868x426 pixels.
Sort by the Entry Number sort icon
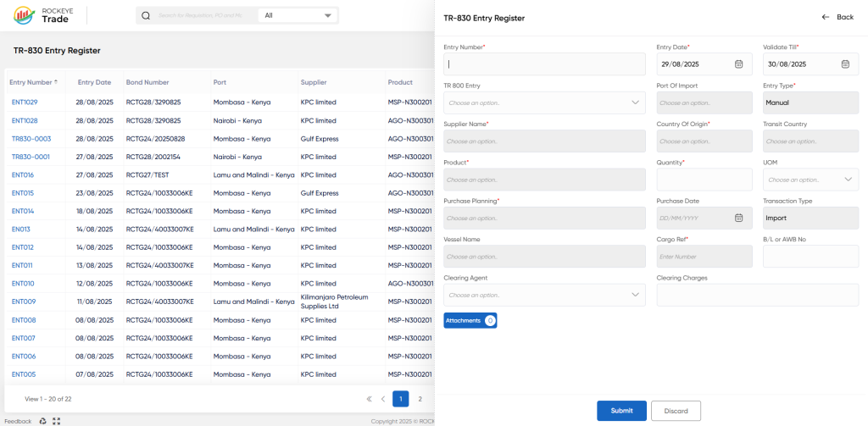(x=55, y=82)
